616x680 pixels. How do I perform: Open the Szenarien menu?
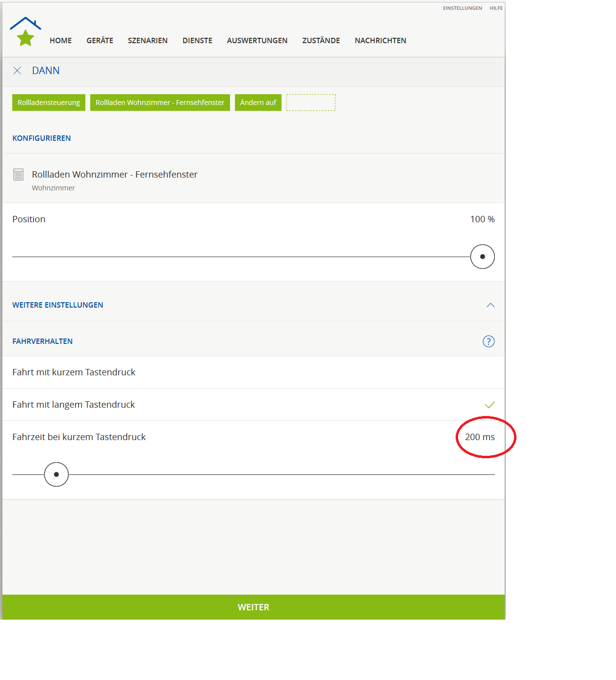coord(148,41)
